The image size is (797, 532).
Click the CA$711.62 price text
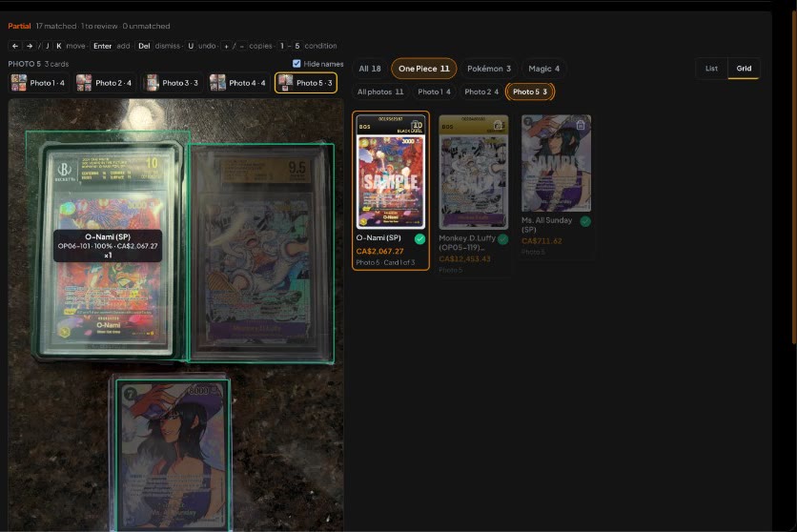[x=542, y=241]
